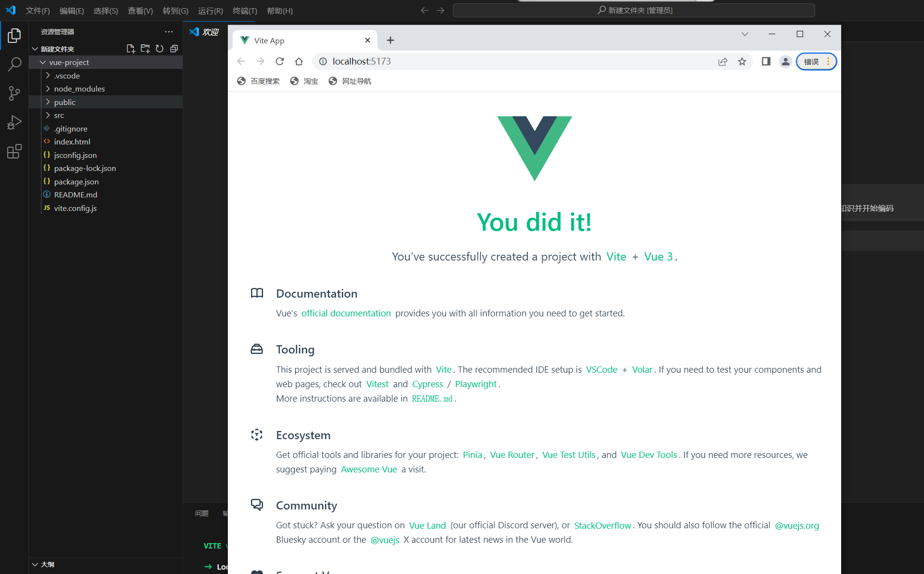Open vite.config.js in the explorer
This screenshot has width=924, height=574.
tap(106, 208)
